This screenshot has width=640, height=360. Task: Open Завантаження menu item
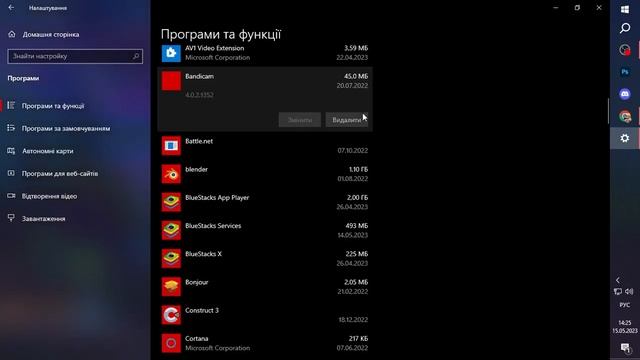coord(43,218)
